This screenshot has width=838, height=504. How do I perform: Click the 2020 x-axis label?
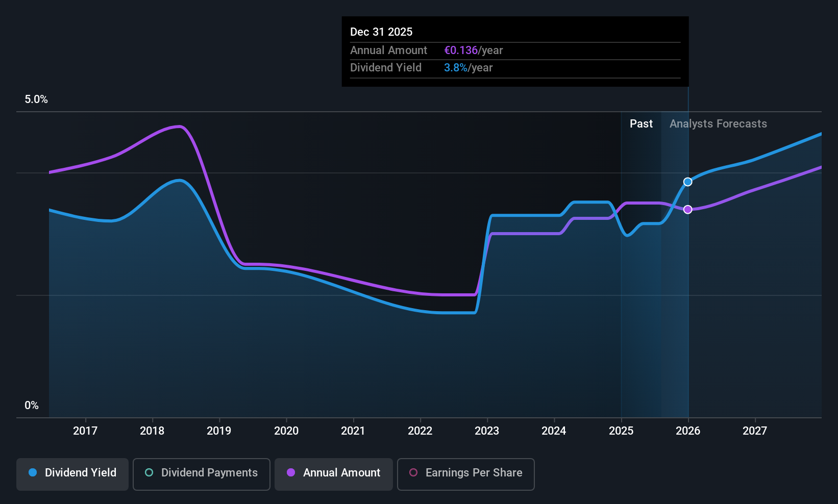pos(286,431)
